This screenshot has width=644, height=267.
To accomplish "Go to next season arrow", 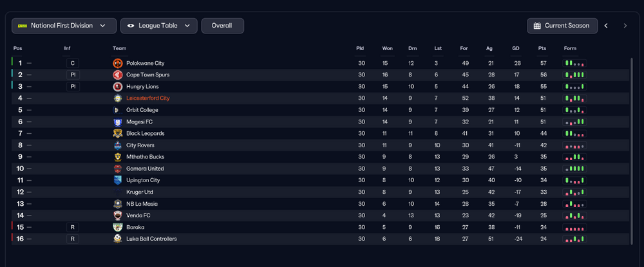I will 625,26.
